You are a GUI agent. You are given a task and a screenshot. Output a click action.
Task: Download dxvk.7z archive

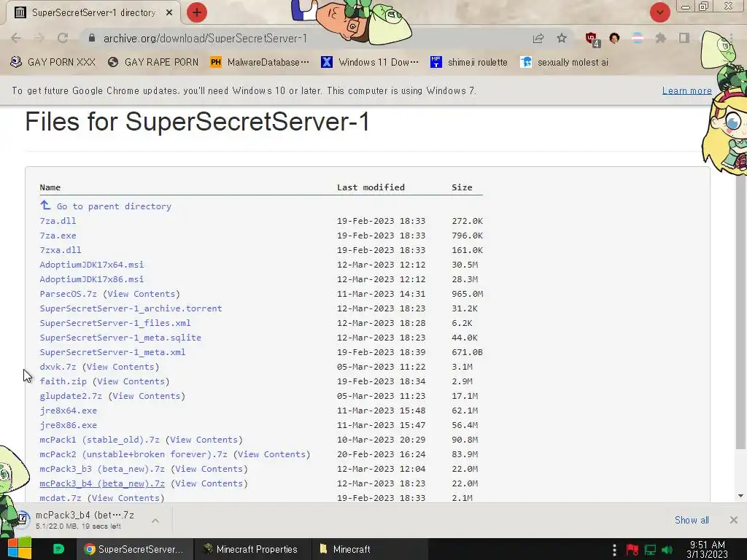pyautogui.click(x=58, y=367)
